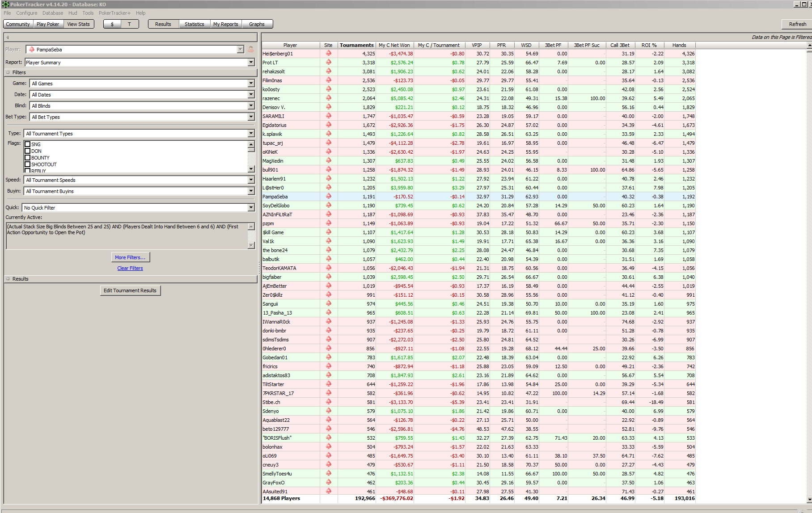Viewport: 812px width, 513px height.
Task: Click the site icon in Val1k row
Action: click(329, 241)
